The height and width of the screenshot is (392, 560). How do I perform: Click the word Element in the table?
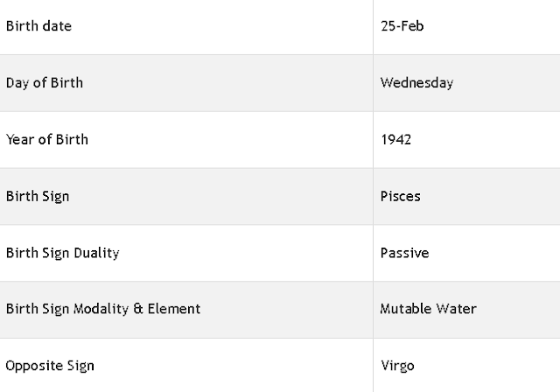[x=174, y=309]
